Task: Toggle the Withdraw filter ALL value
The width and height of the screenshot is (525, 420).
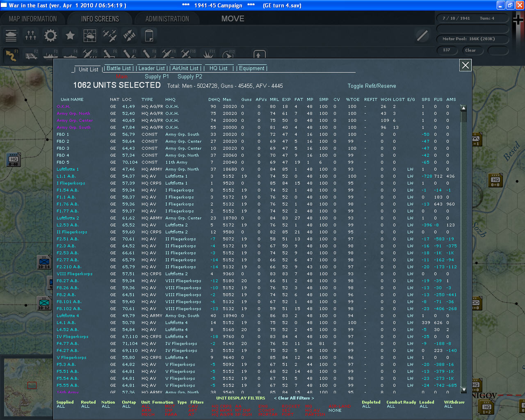Action: [448, 406]
